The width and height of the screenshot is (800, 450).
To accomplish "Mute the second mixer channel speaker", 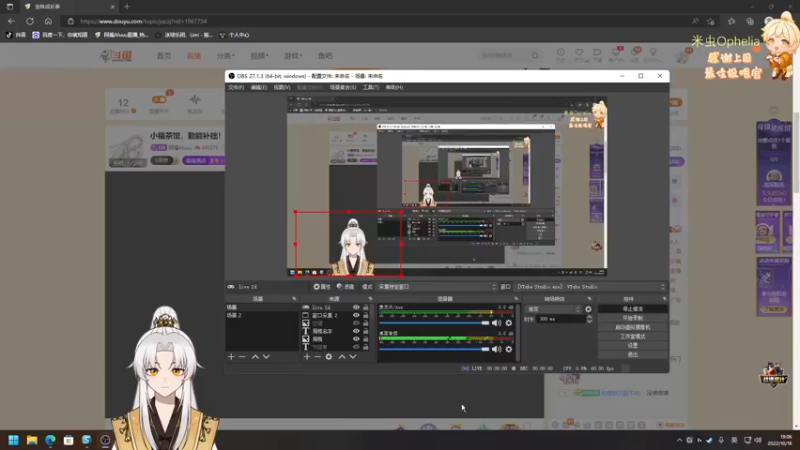I will [x=496, y=349].
